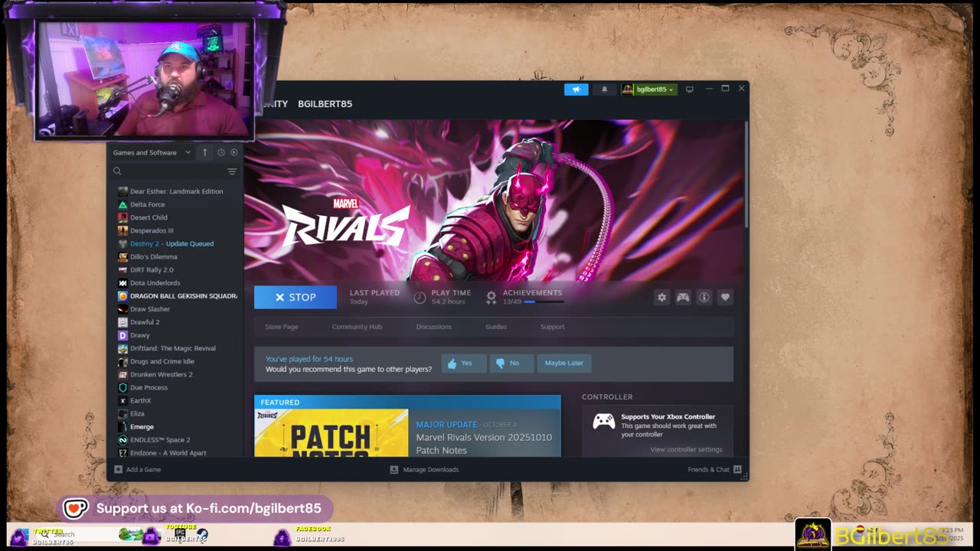The height and width of the screenshot is (551, 980).
Task: Go to the Discussions tab
Action: click(x=434, y=327)
